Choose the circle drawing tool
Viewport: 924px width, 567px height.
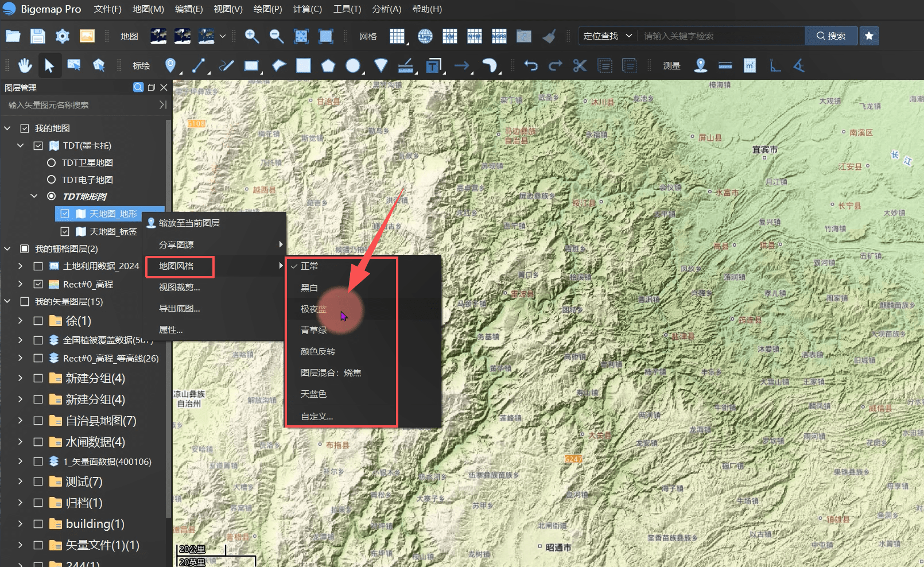point(353,65)
